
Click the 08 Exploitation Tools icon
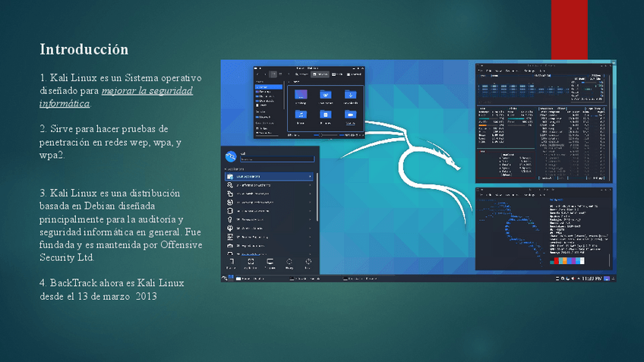[x=230, y=245]
